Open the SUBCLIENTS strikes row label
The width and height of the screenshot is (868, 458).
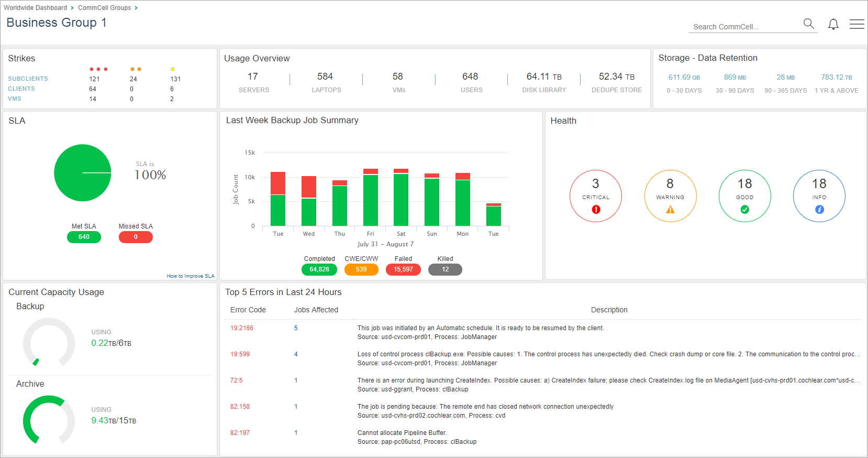pos(28,79)
